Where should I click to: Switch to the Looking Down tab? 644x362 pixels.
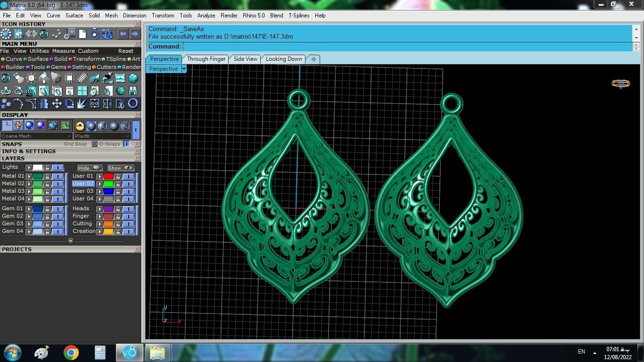coord(284,59)
